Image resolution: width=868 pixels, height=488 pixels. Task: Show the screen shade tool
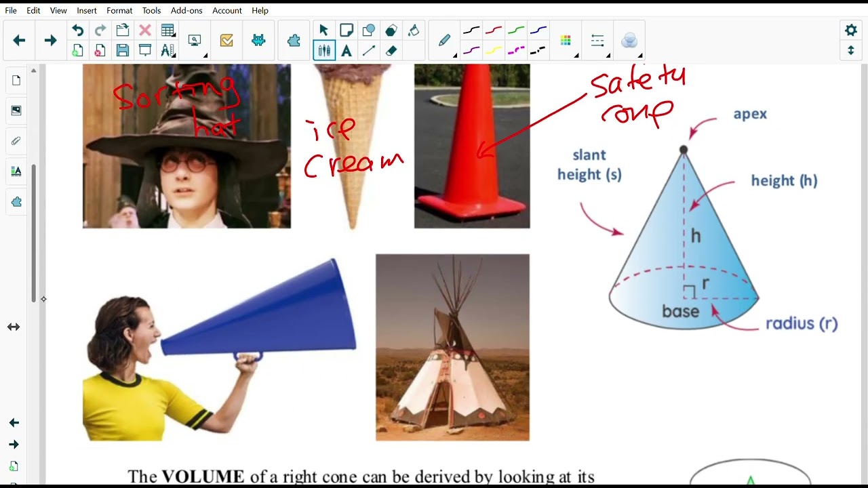145,50
